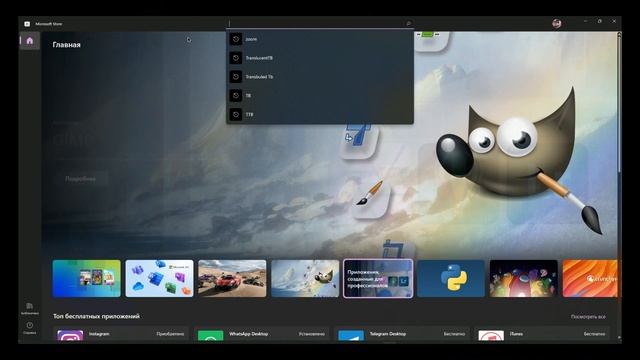Click history icon beside zoom suggestion
The height and width of the screenshot is (360, 640).
pyautogui.click(x=236, y=39)
